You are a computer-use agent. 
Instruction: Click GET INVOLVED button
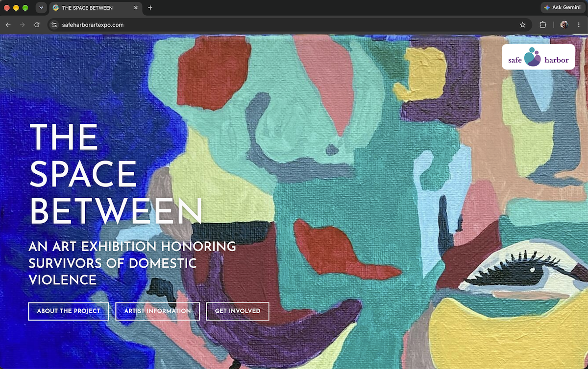click(x=238, y=311)
